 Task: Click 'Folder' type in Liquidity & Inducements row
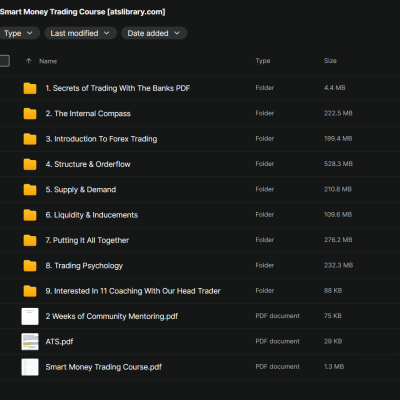click(x=265, y=215)
